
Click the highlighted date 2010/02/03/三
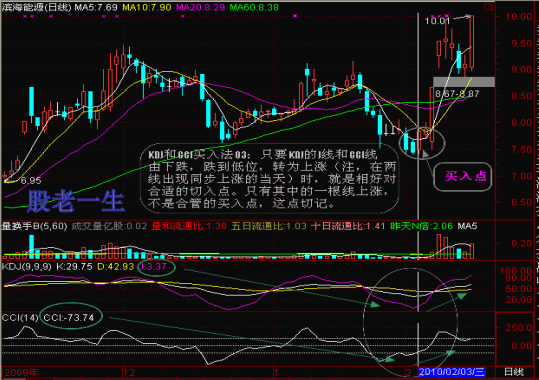click(452, 372)
